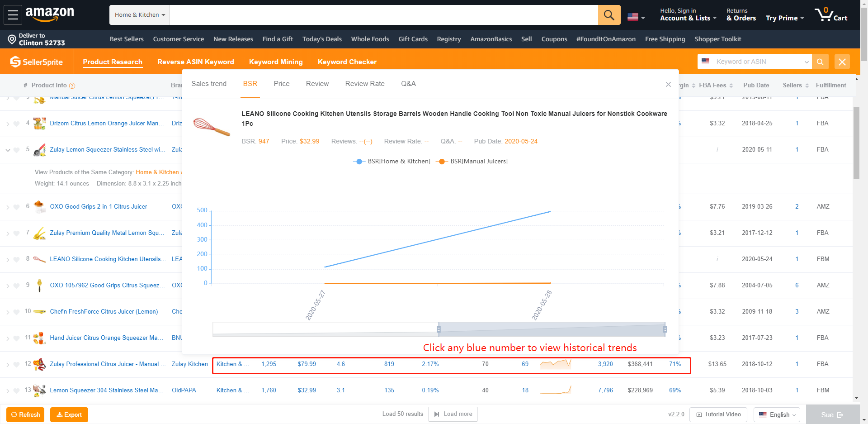Open the Home & Kitchen search category dropdown
This screenshot has width=868, height=424.
140,15
